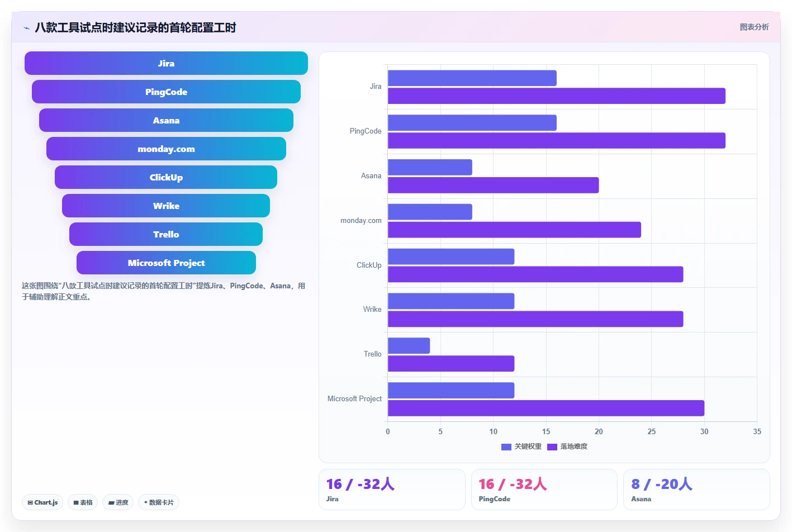Click the Microsoft Project axis label
This screenshot has width=792, height=532.
click(x=354, y=399)
